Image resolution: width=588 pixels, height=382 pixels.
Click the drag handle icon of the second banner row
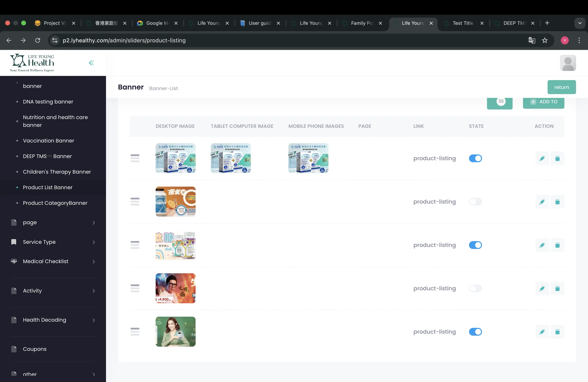(135, 202)
